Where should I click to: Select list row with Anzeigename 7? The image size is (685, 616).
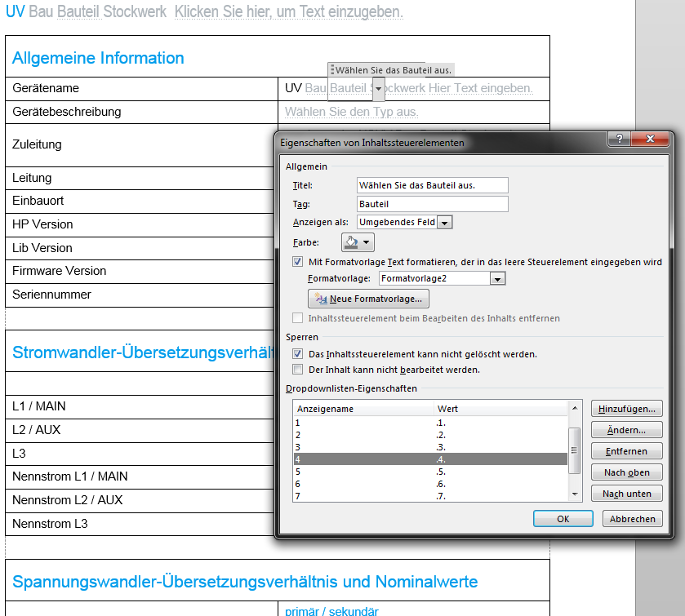pyautogui.click(x=430, y=496)
